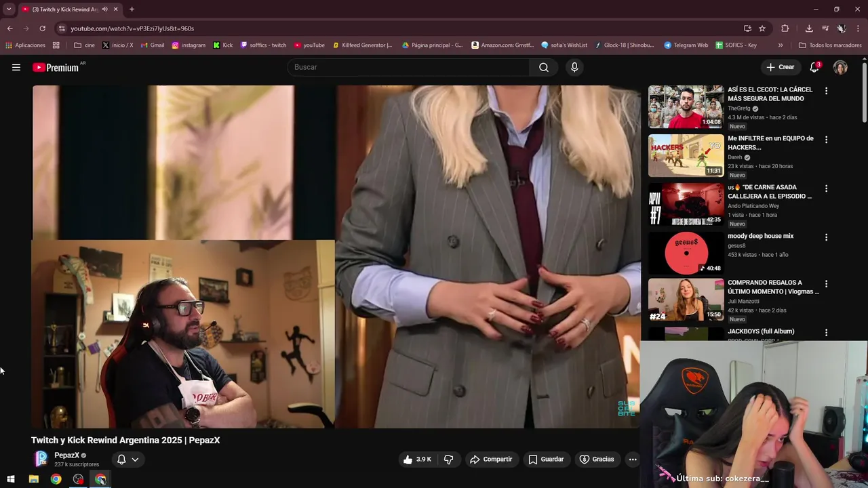Open moody deep house mix thumbnail
The height and width of the screenshot is (488, 868).
(x=686, y=253)
